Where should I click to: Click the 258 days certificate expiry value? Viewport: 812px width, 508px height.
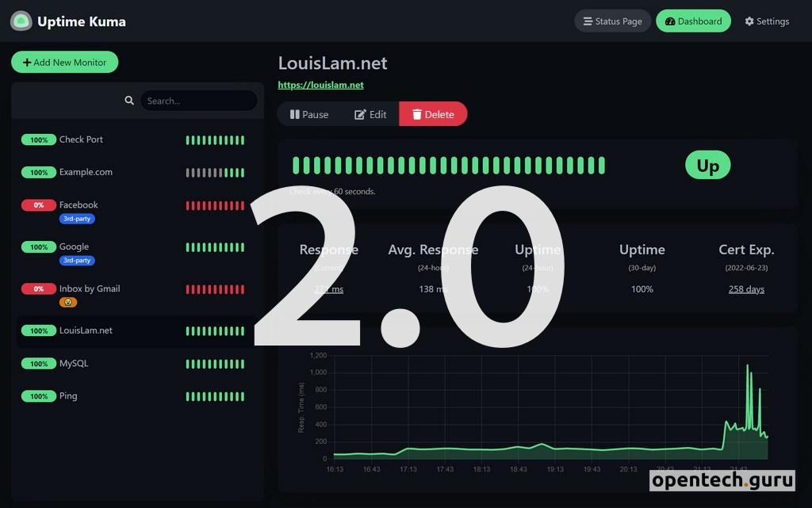click(x=746, y=289)
